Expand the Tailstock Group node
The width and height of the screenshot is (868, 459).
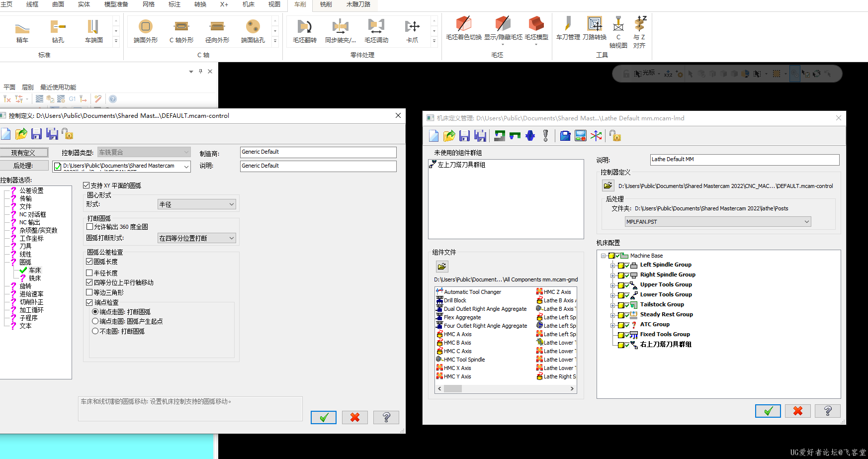tap(612, 305)
